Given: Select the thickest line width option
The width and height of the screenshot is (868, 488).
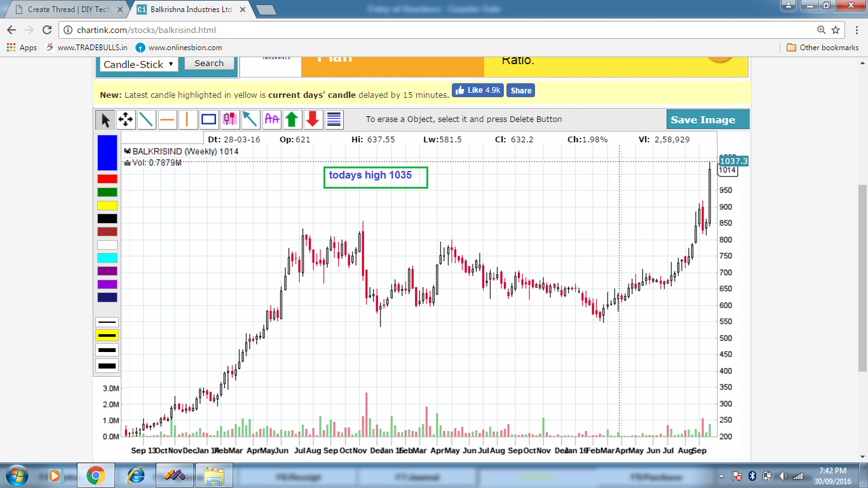Looking at the screenshot, I should (x=107, y=365).
